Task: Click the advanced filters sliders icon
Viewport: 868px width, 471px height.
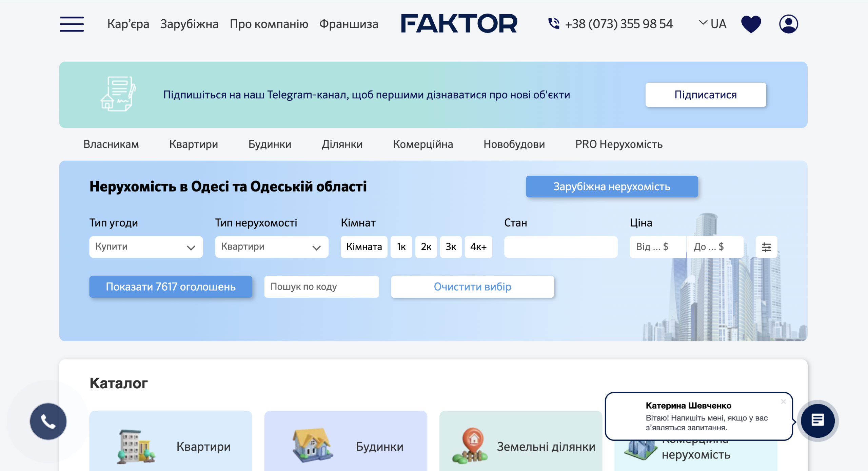Action: pos(766,247)
